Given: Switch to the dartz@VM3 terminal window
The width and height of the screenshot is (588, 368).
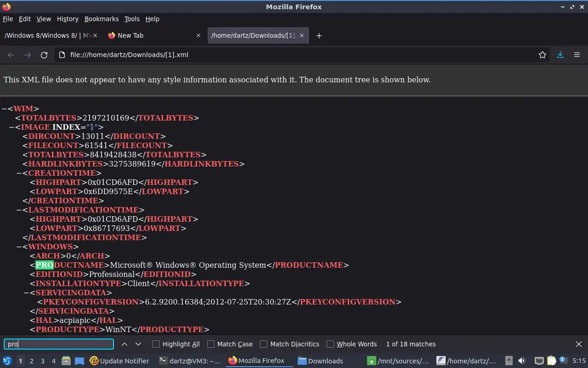Looking at the screenshot, I should point(189,361).
